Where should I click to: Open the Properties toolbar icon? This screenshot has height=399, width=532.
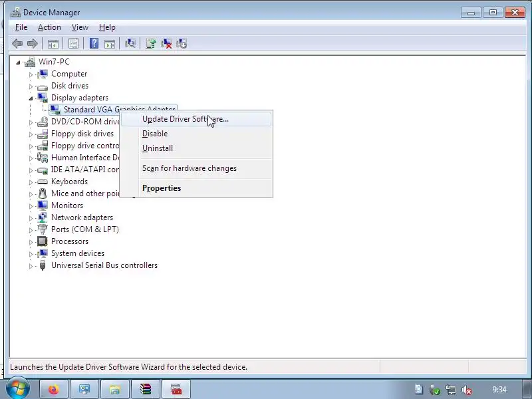[73, 43]
